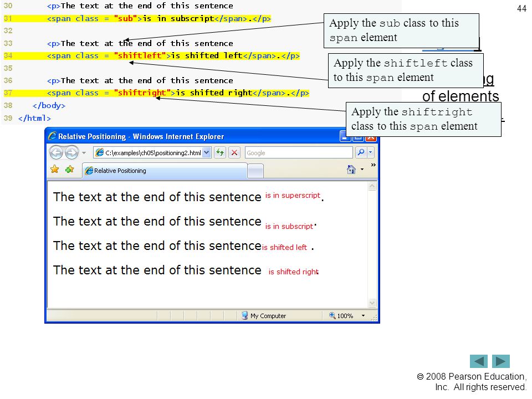Expand the toolbar overflow chevron
Viewport: 532px width, 399px height.
[x=373, y=165]
